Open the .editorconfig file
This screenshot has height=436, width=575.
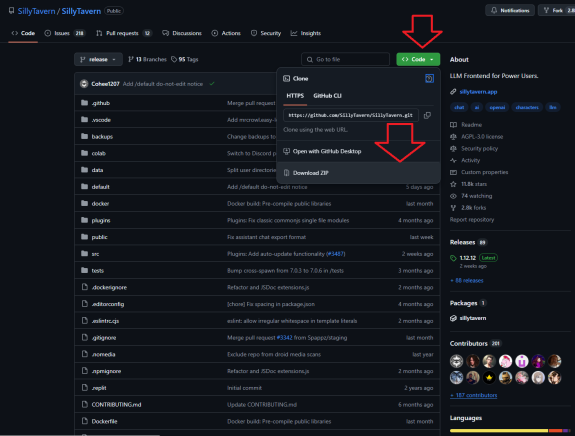point(108,304)
